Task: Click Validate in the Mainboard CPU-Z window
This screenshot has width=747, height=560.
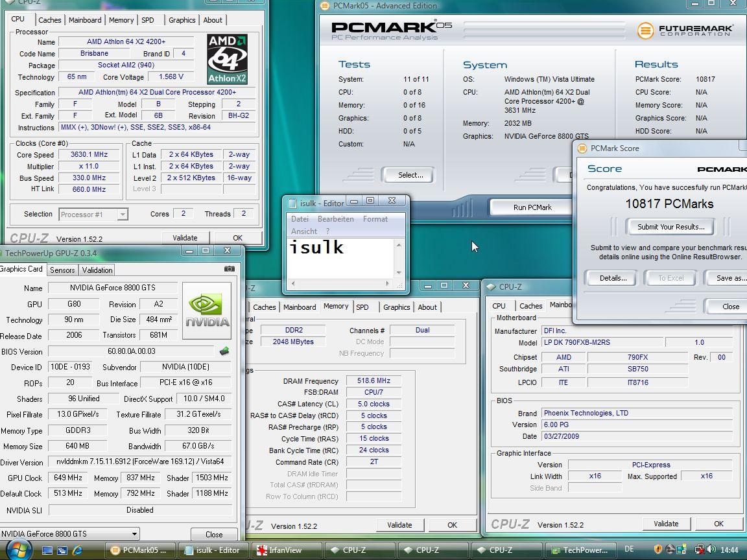Action: pos(666,524)
